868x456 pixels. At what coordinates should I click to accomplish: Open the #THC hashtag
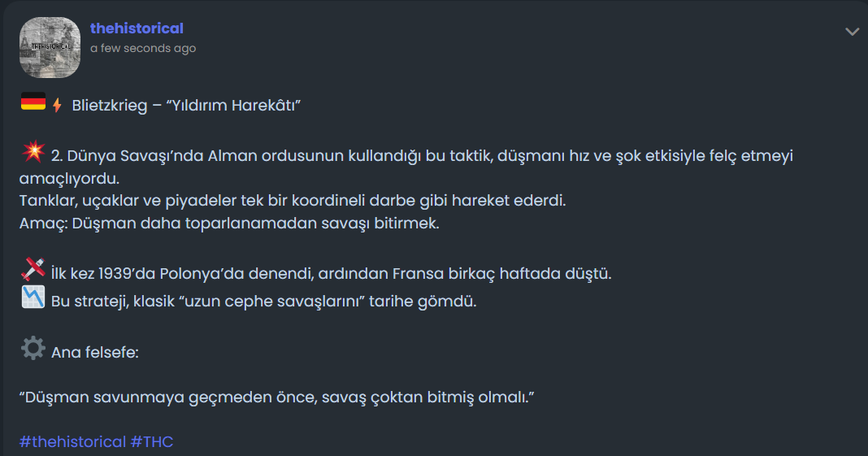[152, 441]
